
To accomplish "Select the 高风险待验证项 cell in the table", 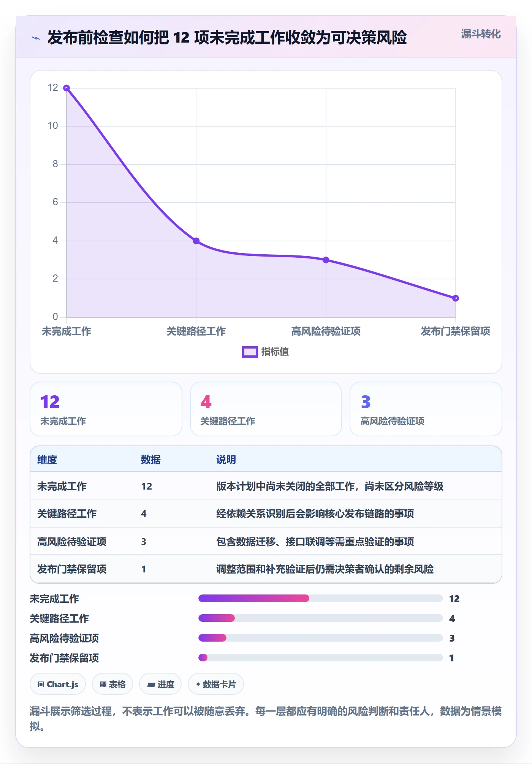I will (72, 542).
